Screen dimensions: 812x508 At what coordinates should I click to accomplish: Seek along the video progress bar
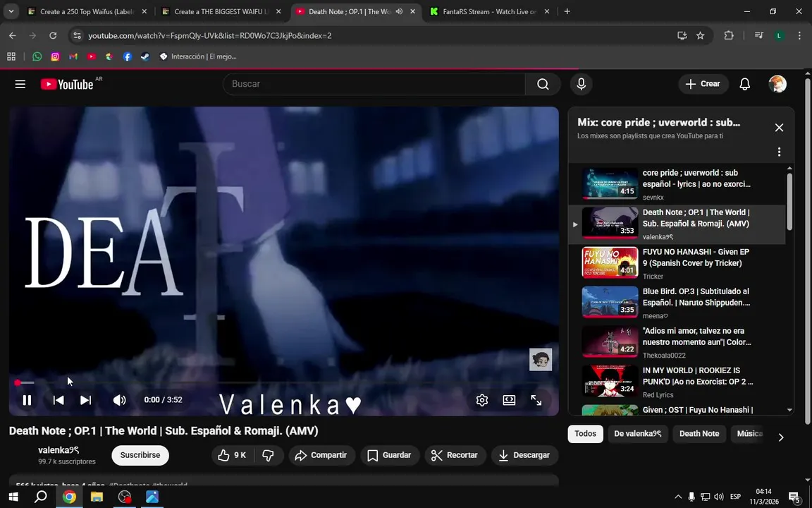tap(284, 382)
